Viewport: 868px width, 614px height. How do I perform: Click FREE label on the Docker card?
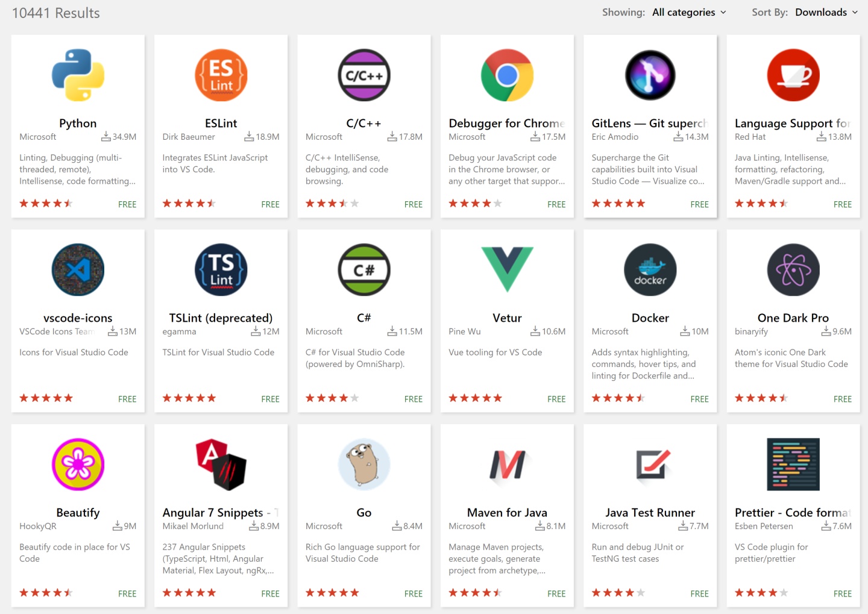tap(699, 399)
